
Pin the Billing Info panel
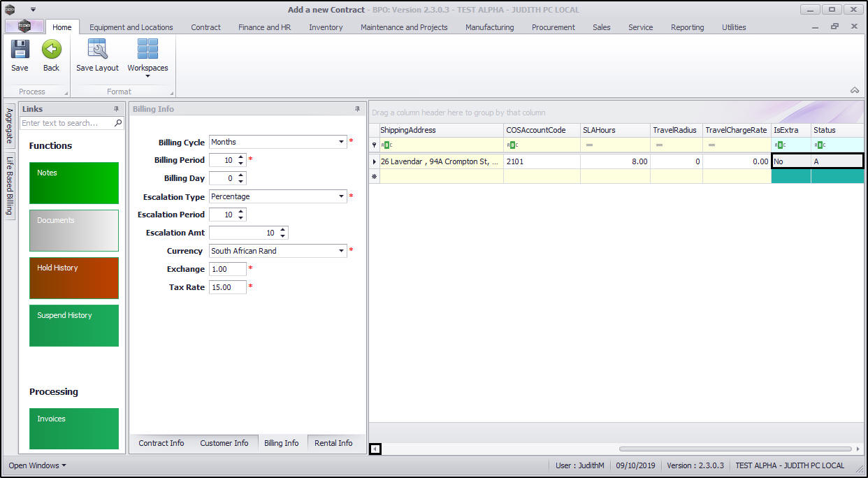(x=357, y=109)
